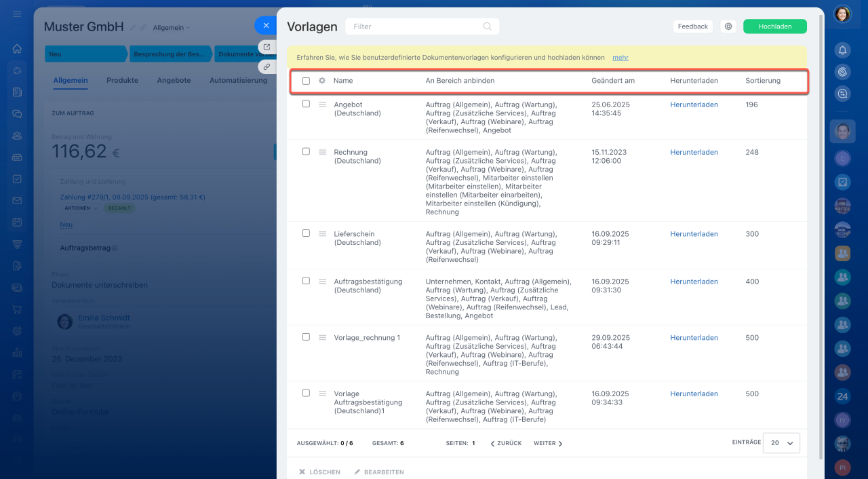Open the mail envelope icon in left sidebar
The width and height of the screenshot is (868, 479).
point(17,201)
